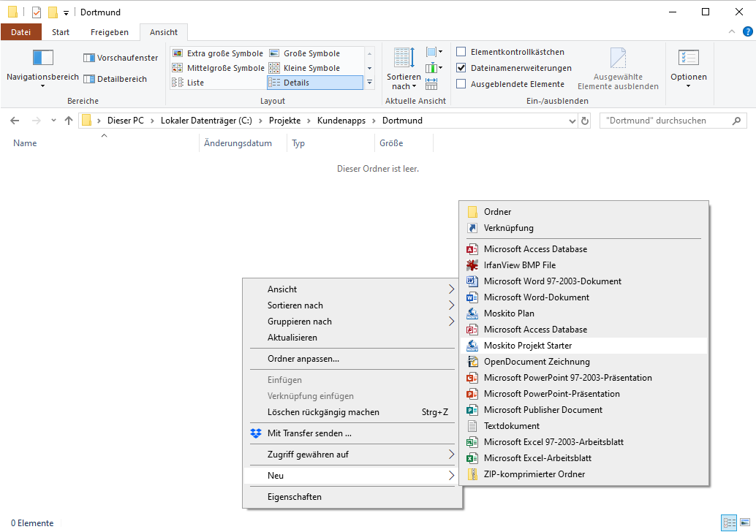Image resolution: width=756 pixels, height=532 pixels.
Task: Tick the Ausgeblendete Elemente checkbox
Action: pyautogui.click(x=461, y=84)
